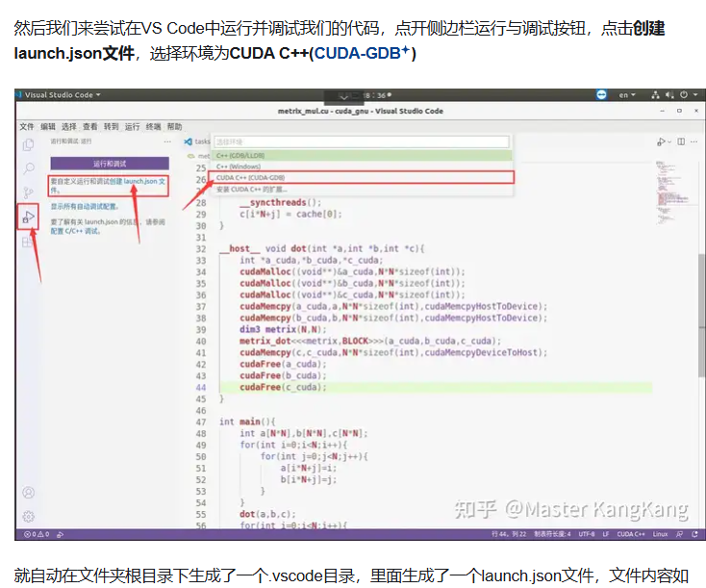Open the 文件 menu

tap(27, 127)
